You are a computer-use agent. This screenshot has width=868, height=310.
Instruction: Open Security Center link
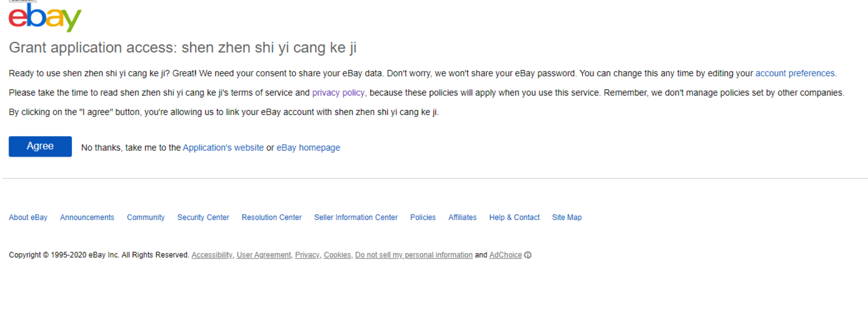(x=203, y=217)
